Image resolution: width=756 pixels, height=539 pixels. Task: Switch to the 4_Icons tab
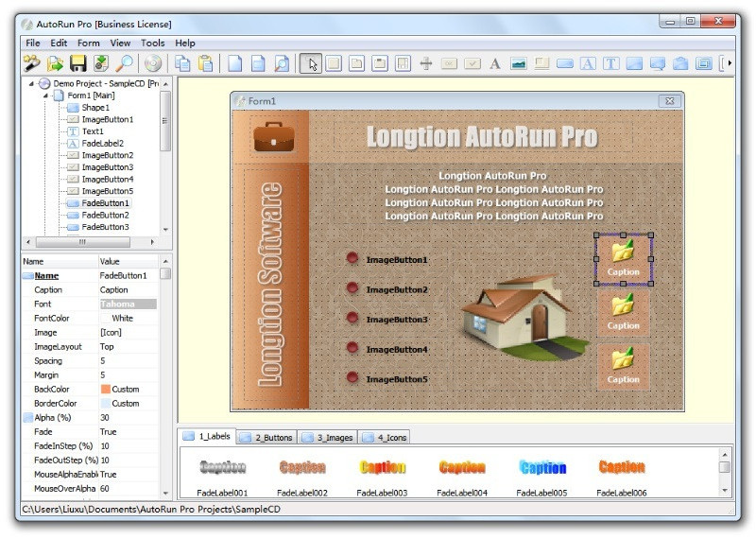click(x=385, y=437)
